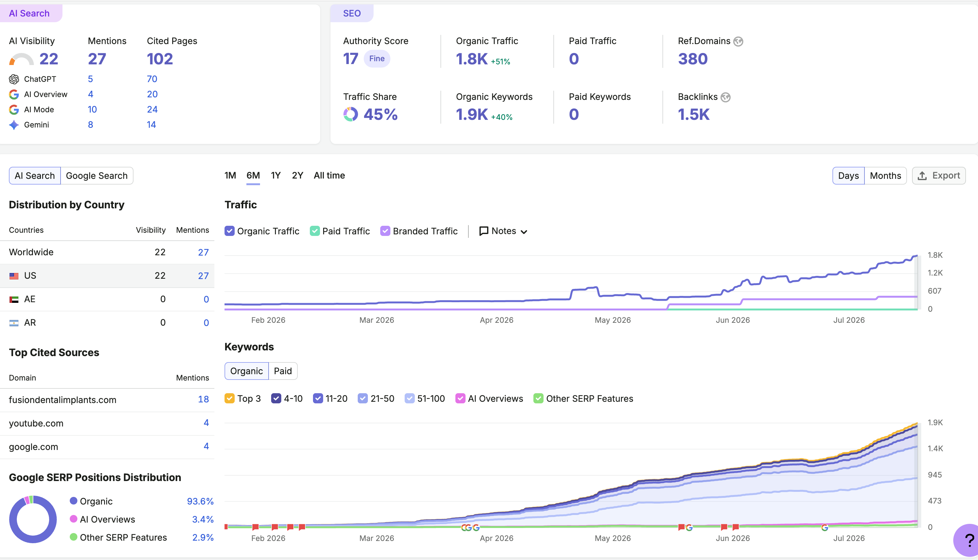Click the AE flag icon
This screenshot has width=978, height=560.
(14, 299)
